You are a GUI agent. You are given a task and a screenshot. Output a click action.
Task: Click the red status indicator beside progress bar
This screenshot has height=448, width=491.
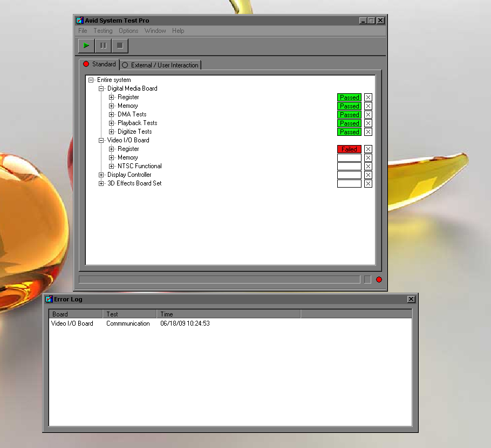tap(379, 280)
